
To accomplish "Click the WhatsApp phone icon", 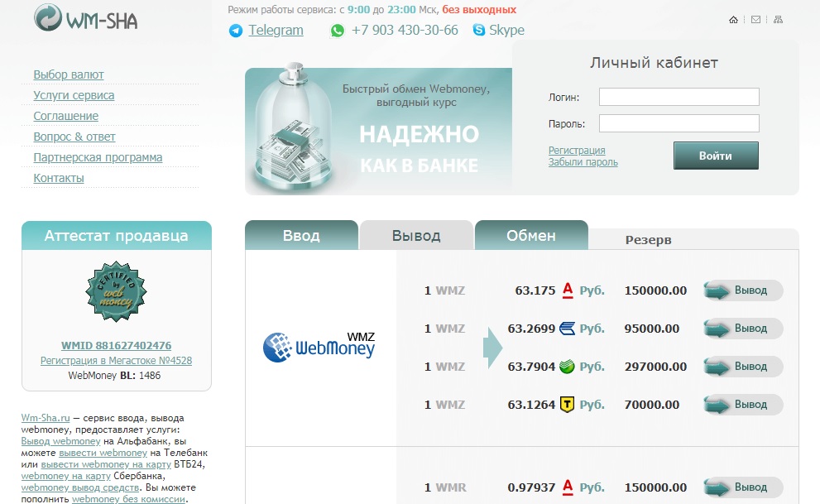I will click(x=338, y=31).
